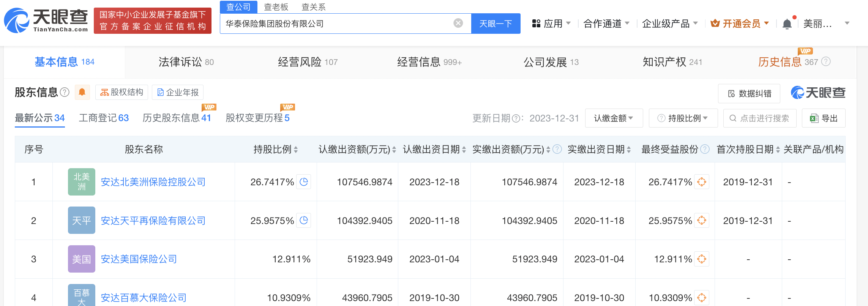Open link 安达百慕大保险公司
This screenshot has width=868, height=306.
point(144,298)
